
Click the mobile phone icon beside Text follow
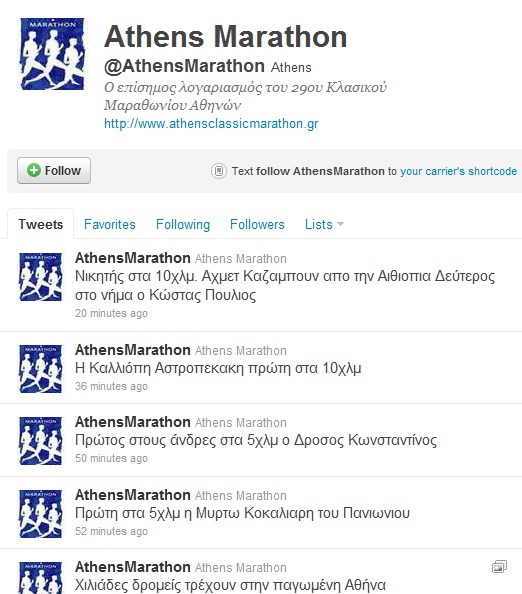click(219, 171)
